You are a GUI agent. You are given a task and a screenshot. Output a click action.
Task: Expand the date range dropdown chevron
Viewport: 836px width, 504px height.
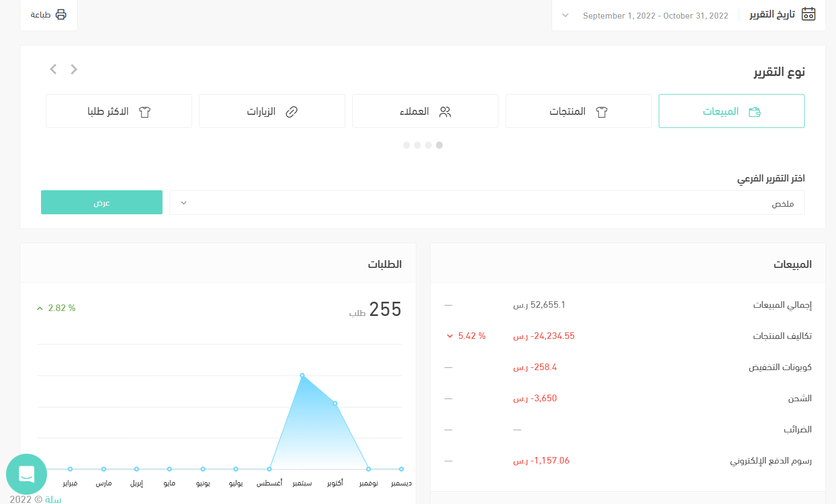566,16
